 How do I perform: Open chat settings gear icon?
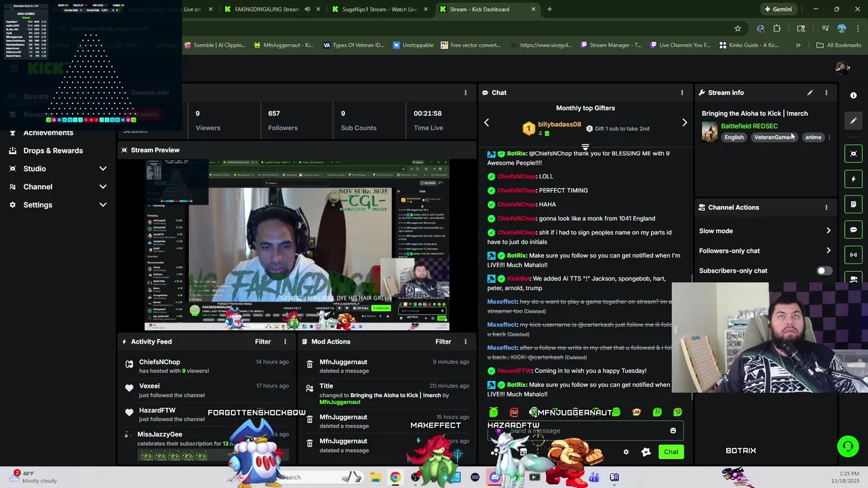coord(626,452)
